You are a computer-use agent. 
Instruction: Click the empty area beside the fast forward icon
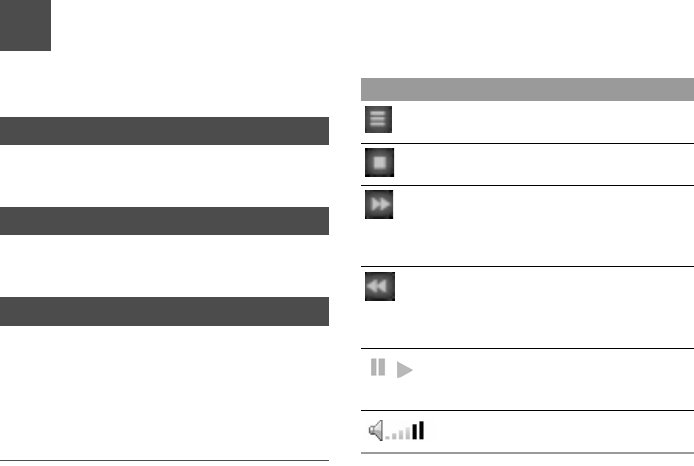tap(544, 226)
